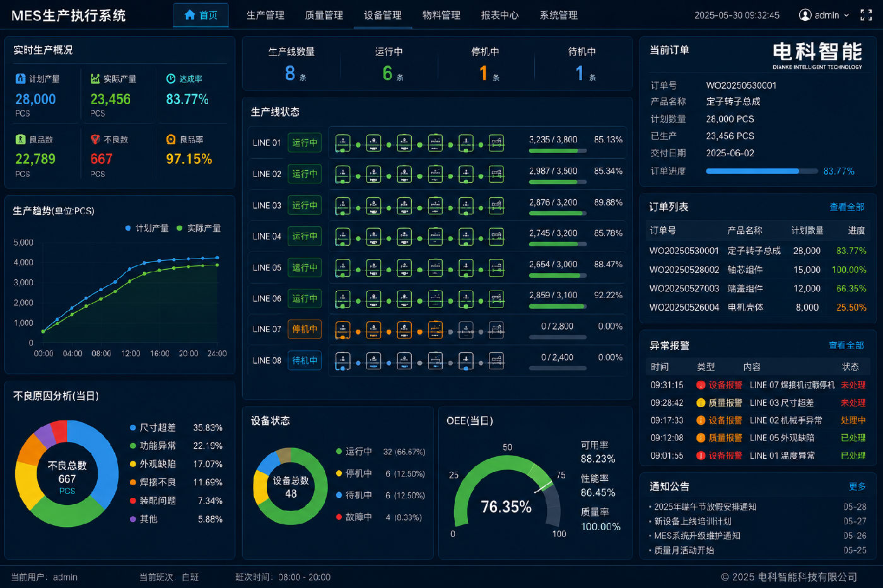
Task: Click the admin user avatar icon
Action: click(805, 15)
